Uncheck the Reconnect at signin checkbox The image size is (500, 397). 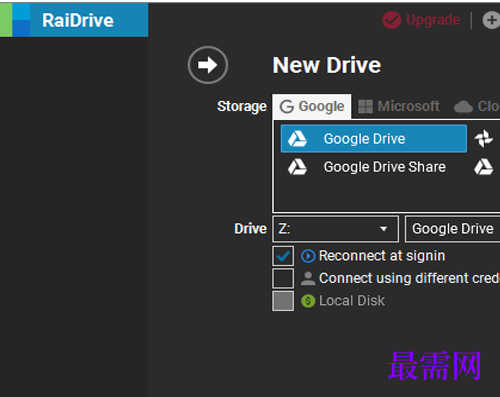pos(283,256)
